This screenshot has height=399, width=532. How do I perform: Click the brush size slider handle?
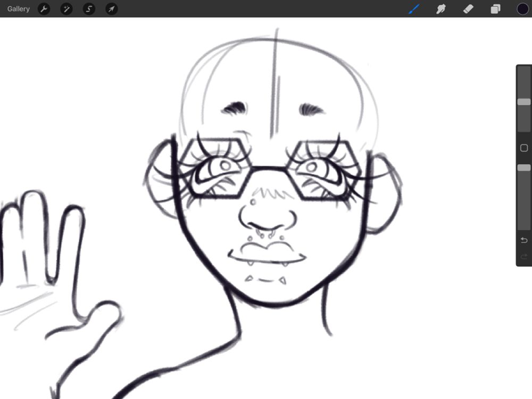point(524,102)
